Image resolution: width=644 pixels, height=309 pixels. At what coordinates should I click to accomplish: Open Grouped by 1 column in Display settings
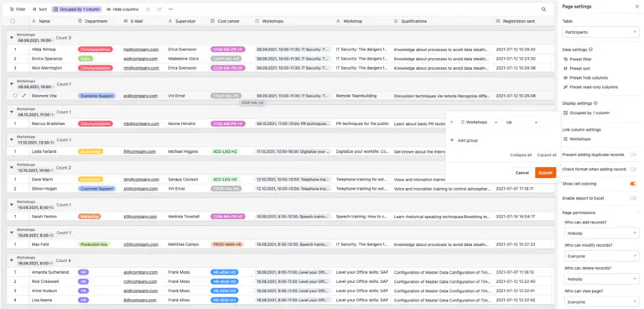pos(586,113)
